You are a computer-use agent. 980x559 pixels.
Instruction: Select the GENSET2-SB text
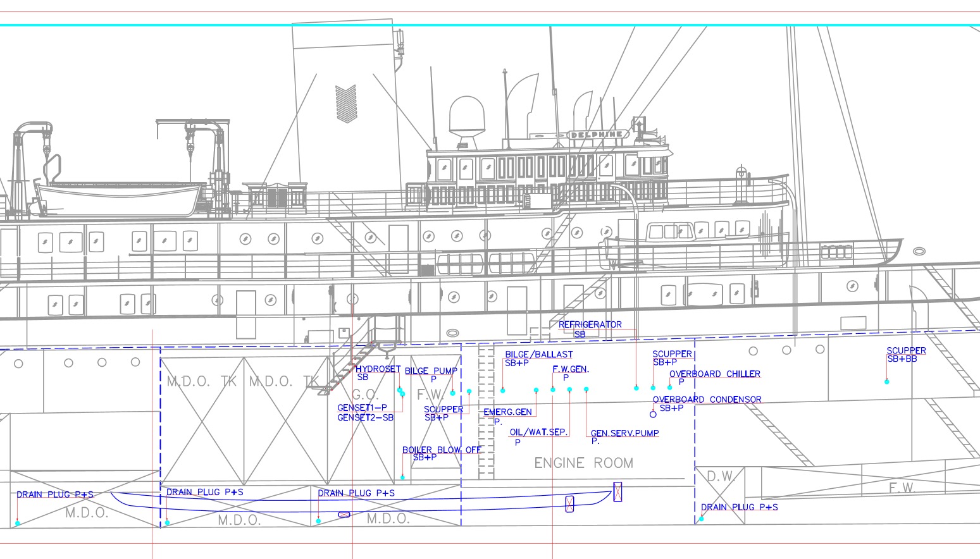pos(365,417)
